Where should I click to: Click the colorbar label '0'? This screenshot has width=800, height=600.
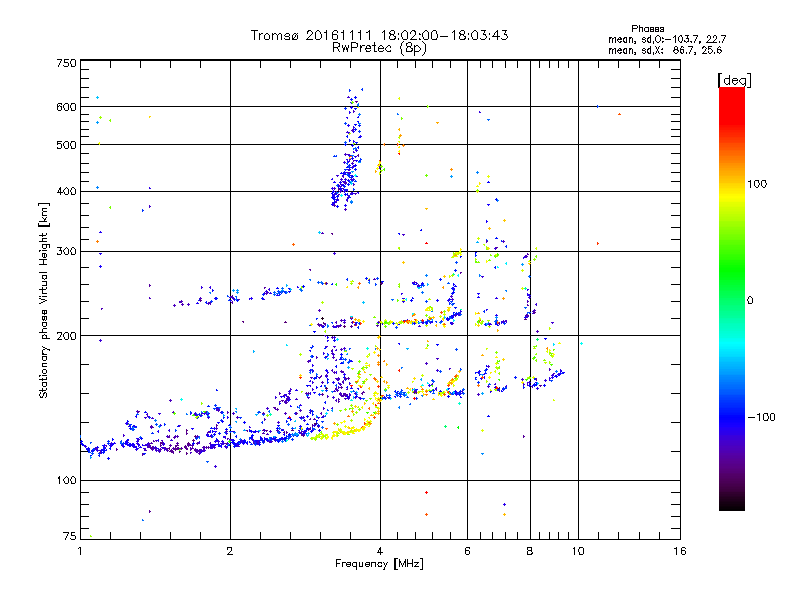[750, 300]
